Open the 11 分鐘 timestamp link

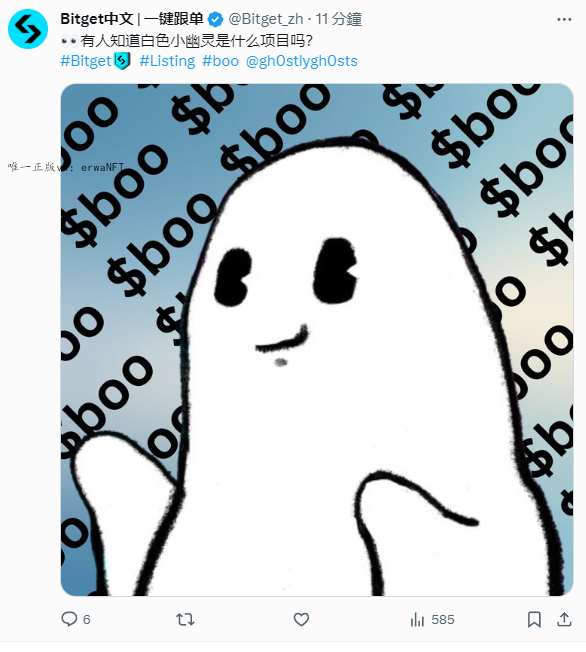tap(339, 19)
